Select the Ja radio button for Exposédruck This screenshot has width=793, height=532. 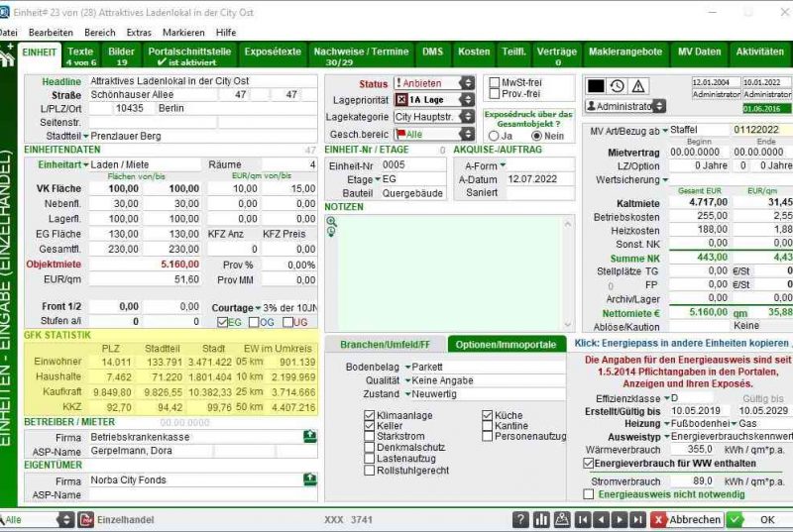pos(494,136)
